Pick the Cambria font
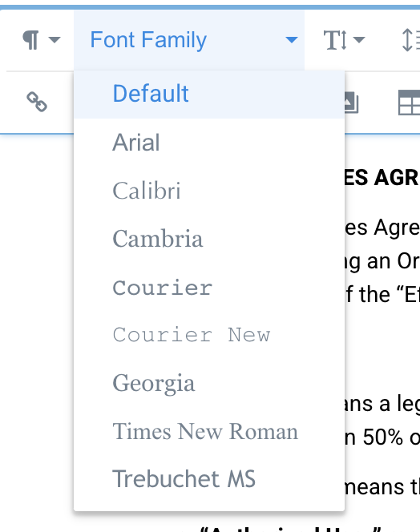The image size is (420, 532). click(209, 239)
